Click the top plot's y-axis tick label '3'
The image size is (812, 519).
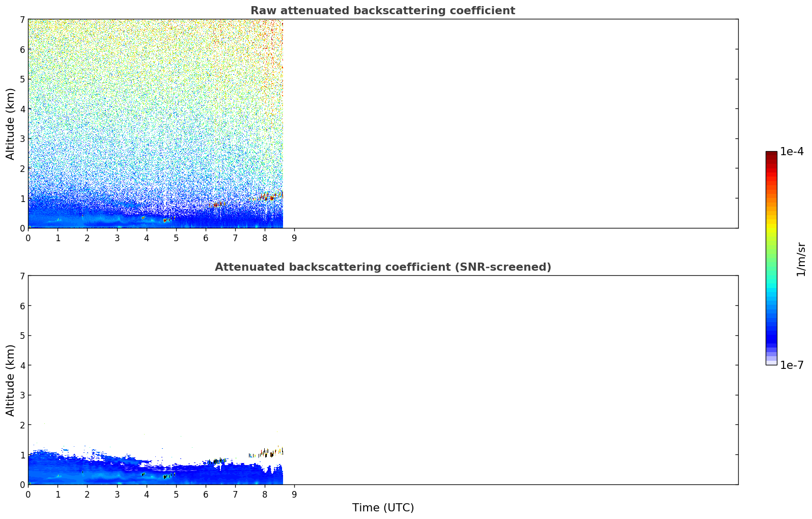22,139
